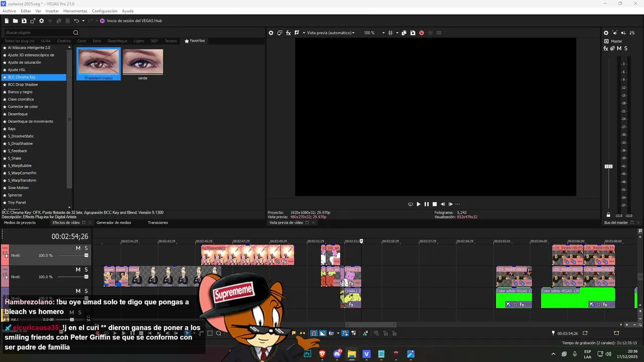
Task: Open the Medios de proyecto tab
Action: point(20,223)
